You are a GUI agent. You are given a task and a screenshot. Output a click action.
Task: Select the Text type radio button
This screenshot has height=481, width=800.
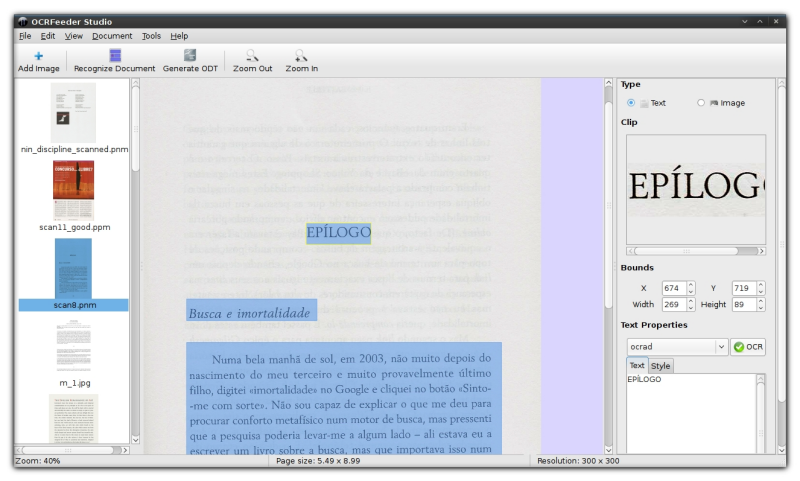click(631, 103)
